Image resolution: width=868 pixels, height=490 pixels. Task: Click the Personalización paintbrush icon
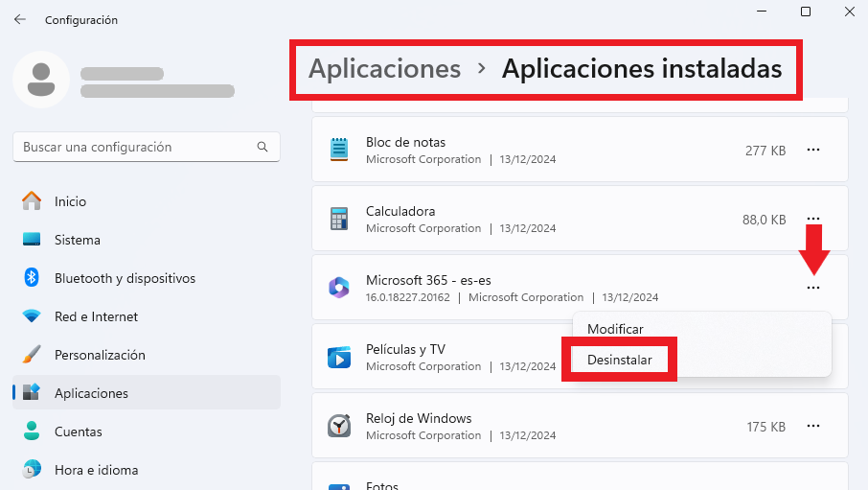pos(32,354)
